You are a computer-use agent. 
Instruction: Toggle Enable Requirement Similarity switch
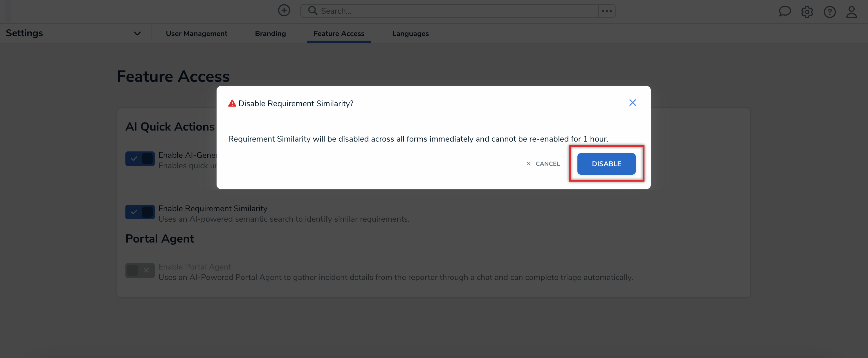point(140,212)
